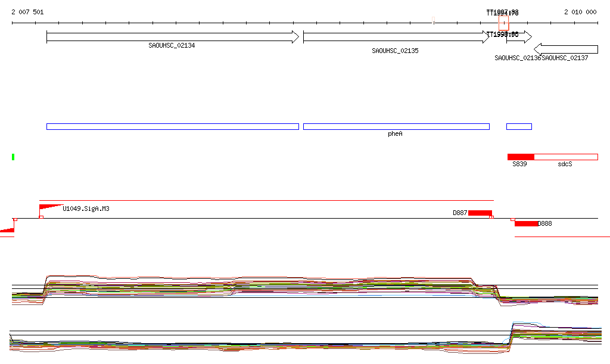Click the pheA gene label
Screen dimensions: 610x364
coord(395,134)
